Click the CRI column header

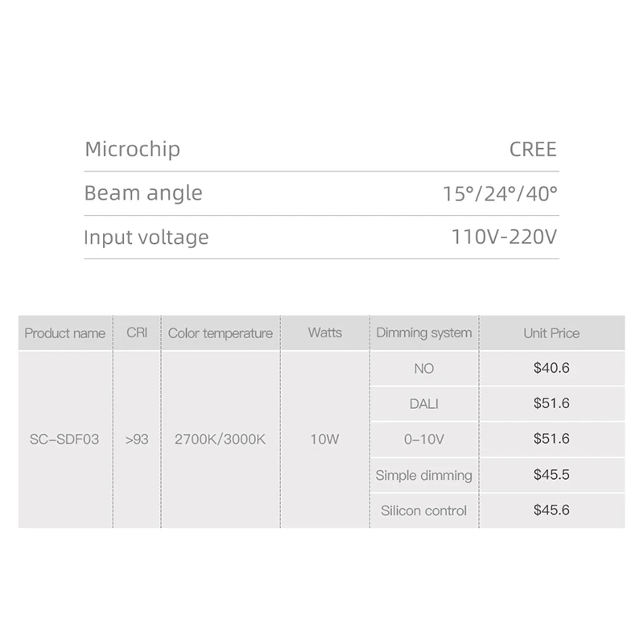137,333
